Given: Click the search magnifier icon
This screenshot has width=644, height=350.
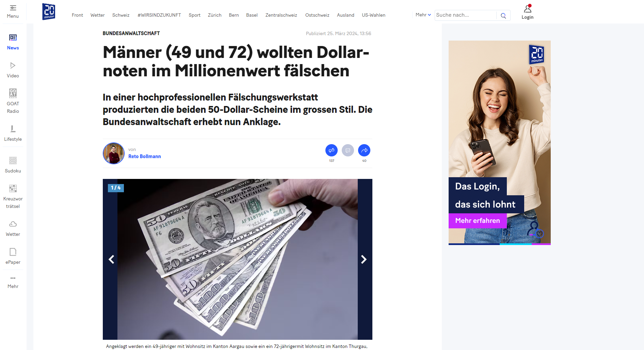Looking at the screenshot, I should click(x=503, y=15).
